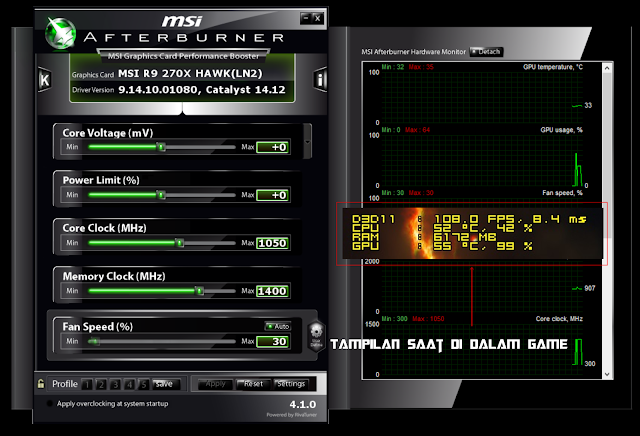The image size is (640, 436).
Task: Expand the Core Voltage dropdown arrow
Action: point(307,142)
